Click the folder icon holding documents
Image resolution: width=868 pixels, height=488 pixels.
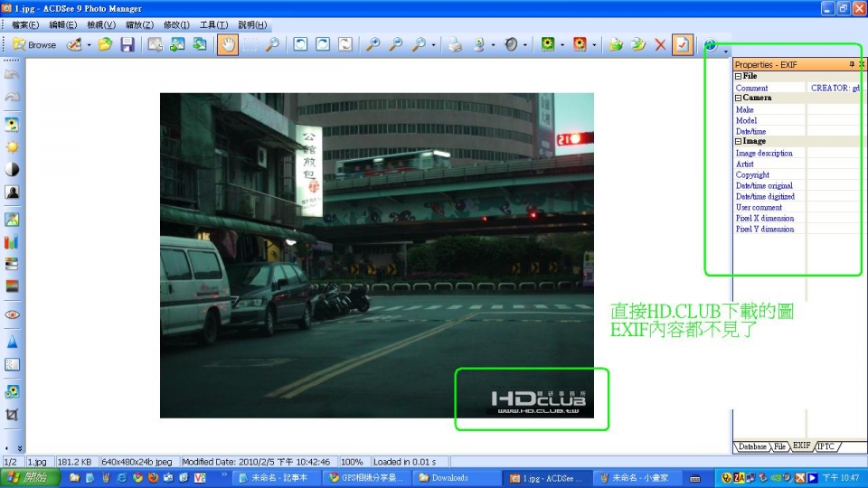pyautogui.click(x=638, y=45)
